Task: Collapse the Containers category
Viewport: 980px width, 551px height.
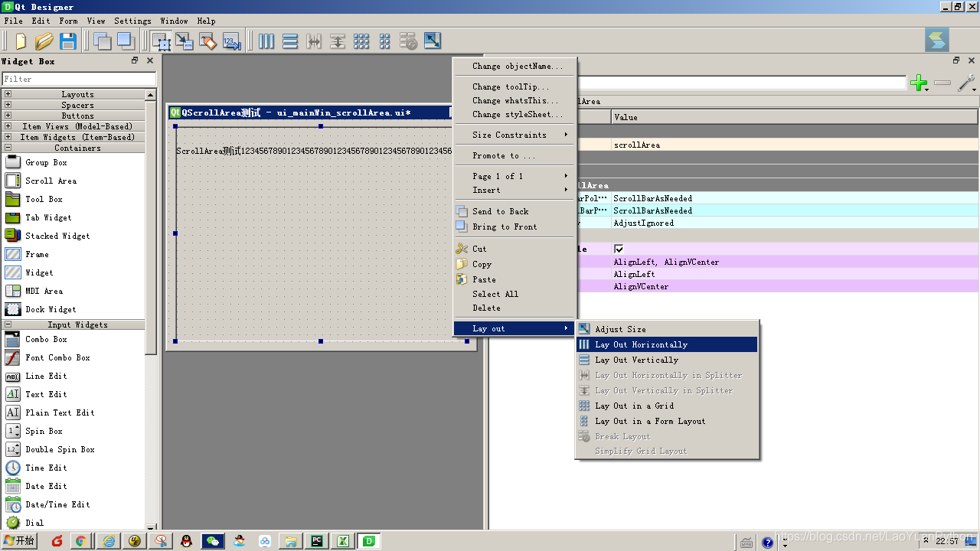Action: click(x=8, y=148)
